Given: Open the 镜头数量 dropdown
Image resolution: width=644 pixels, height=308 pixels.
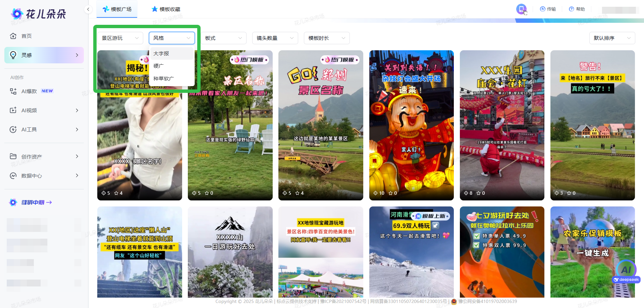Looking at the screenshot, I should pyautogui.click(x=275, y=38).
